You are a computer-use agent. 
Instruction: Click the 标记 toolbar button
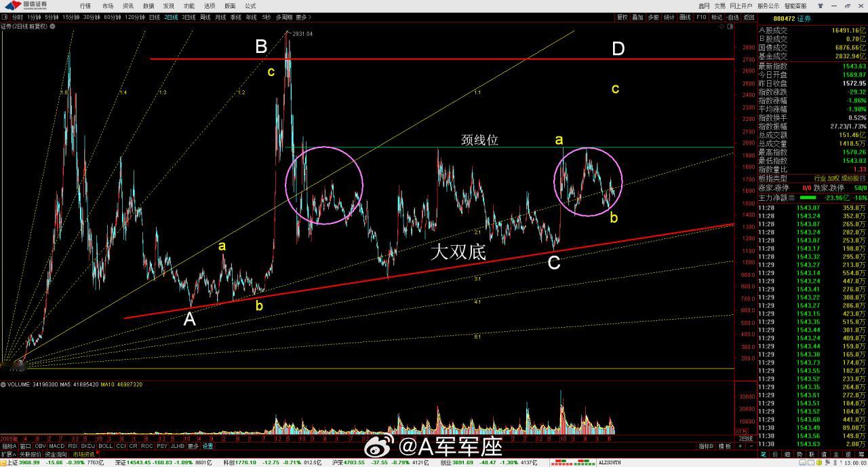pos(717,17)
